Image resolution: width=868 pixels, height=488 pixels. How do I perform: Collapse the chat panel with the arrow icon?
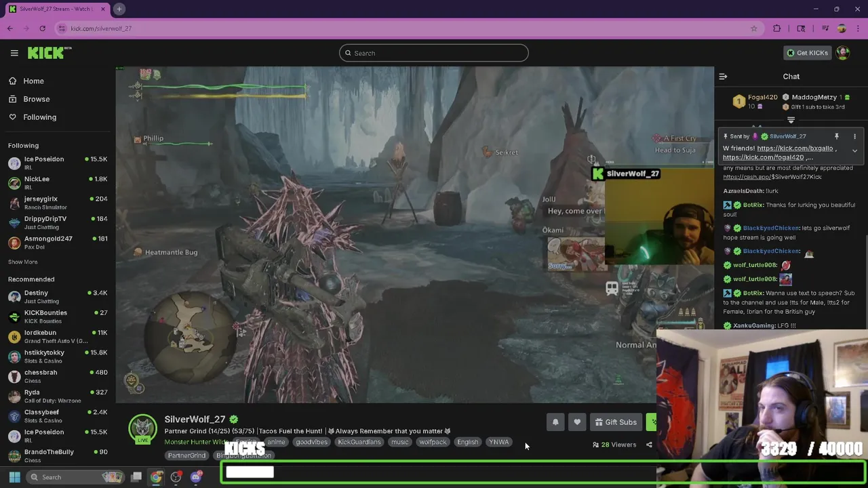[723, 77]
